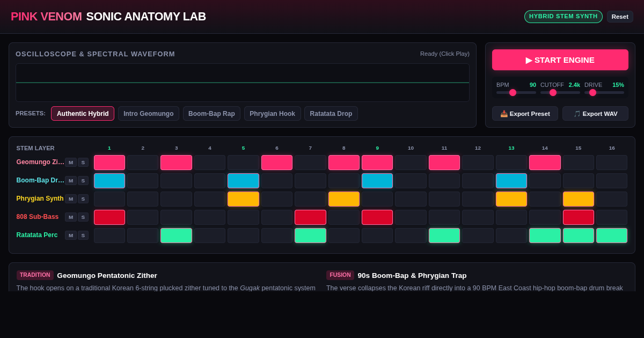Viewport: 644px width, 338px height.
Task: Enable Boom-Bap Drums step 16
Action: pos(612,181)
